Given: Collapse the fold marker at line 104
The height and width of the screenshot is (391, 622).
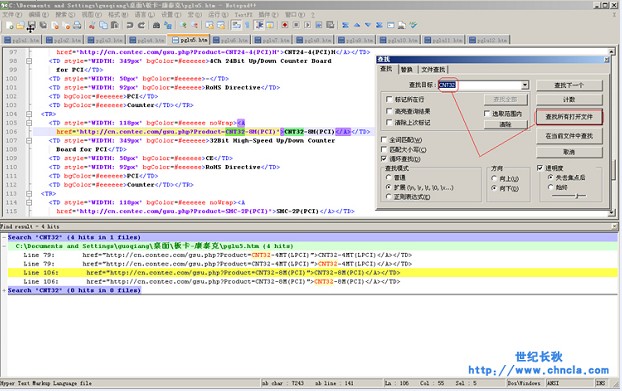Looking at the screenshot, I should (x=29, y=114).
